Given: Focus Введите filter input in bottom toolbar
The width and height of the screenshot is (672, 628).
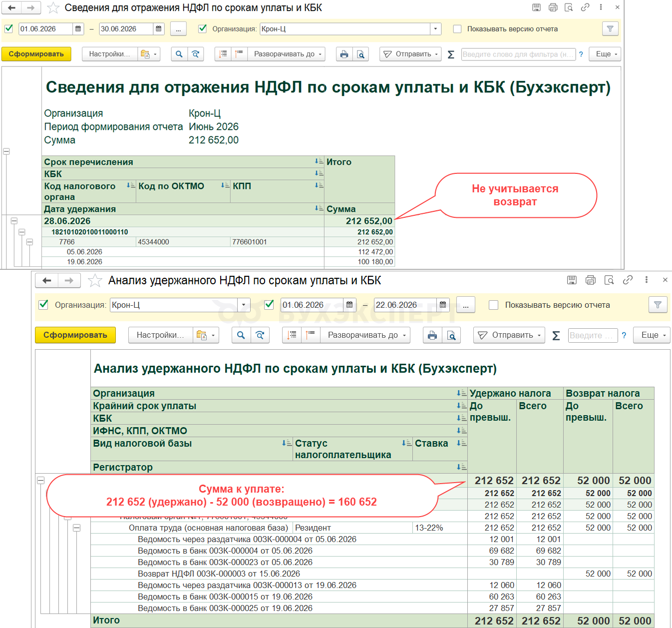Looking at the screenshot, I should pos(593,335).
